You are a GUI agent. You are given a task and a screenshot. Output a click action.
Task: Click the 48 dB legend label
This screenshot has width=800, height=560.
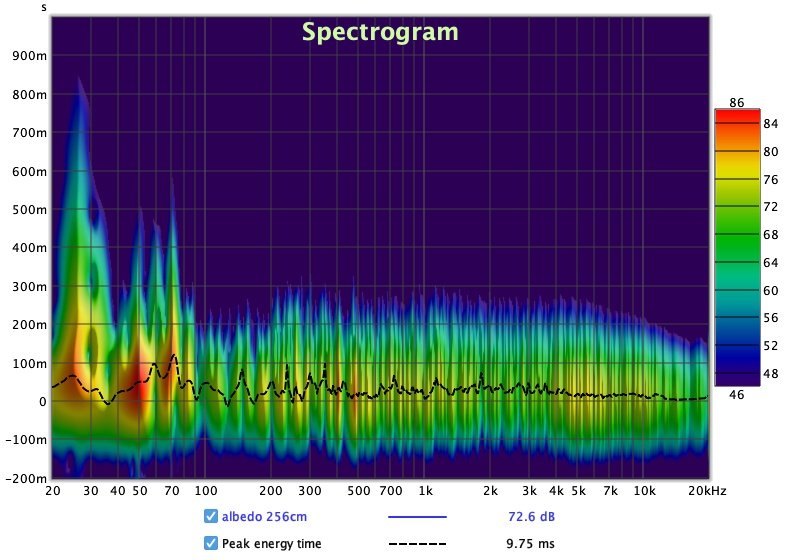[x=770, y=374]
